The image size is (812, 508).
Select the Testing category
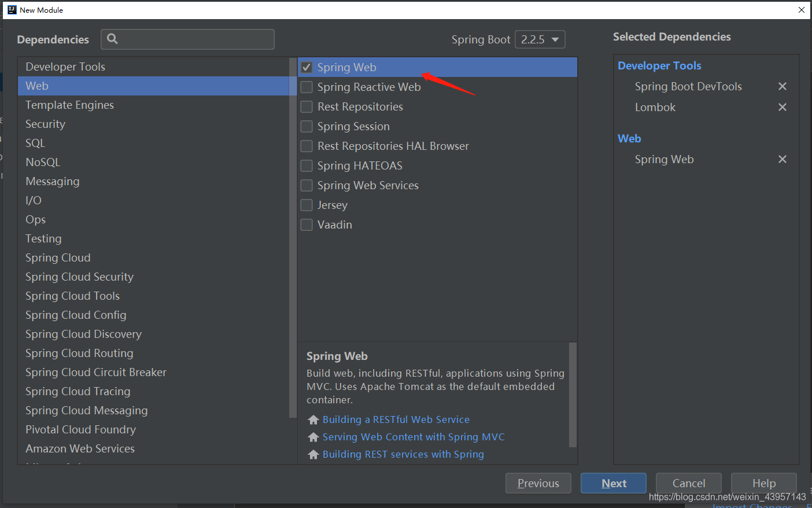point(153,238)
